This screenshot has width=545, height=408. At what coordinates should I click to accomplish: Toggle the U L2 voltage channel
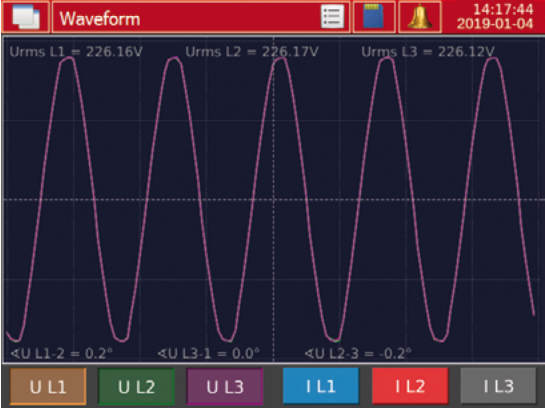(137, 386)
